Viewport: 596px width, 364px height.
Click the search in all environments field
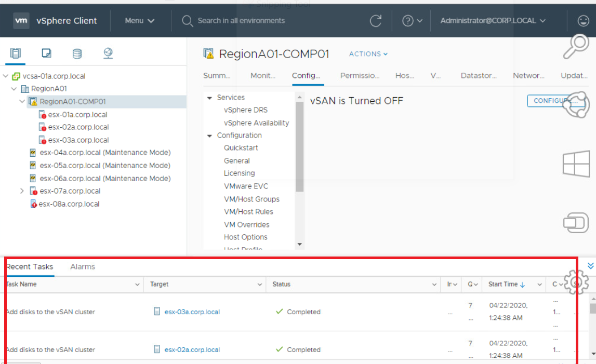coord(241,21)
